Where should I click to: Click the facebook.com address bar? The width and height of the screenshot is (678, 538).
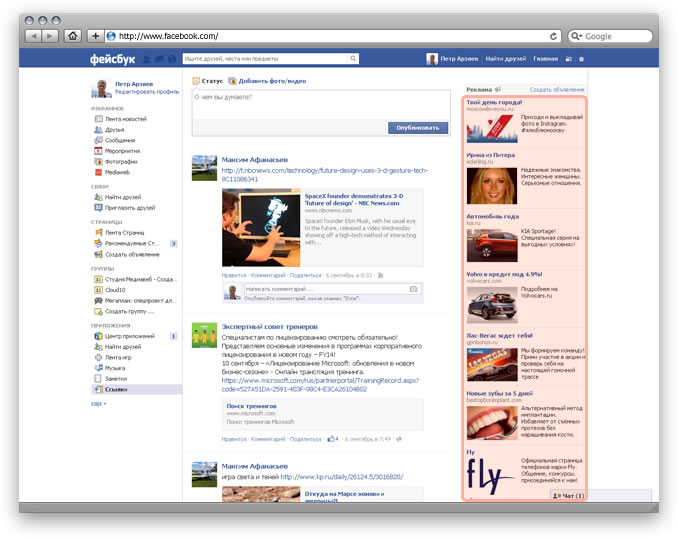pyautogui.click(x=333, y=36)
